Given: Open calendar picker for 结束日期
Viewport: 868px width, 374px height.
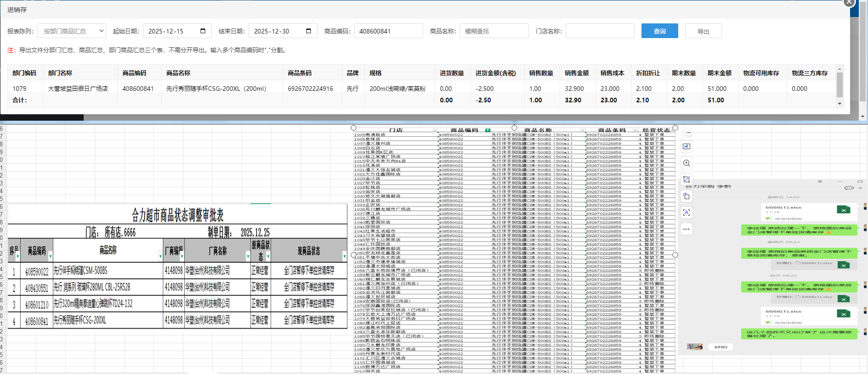Looking at the screenshot, I should (308, 31).
